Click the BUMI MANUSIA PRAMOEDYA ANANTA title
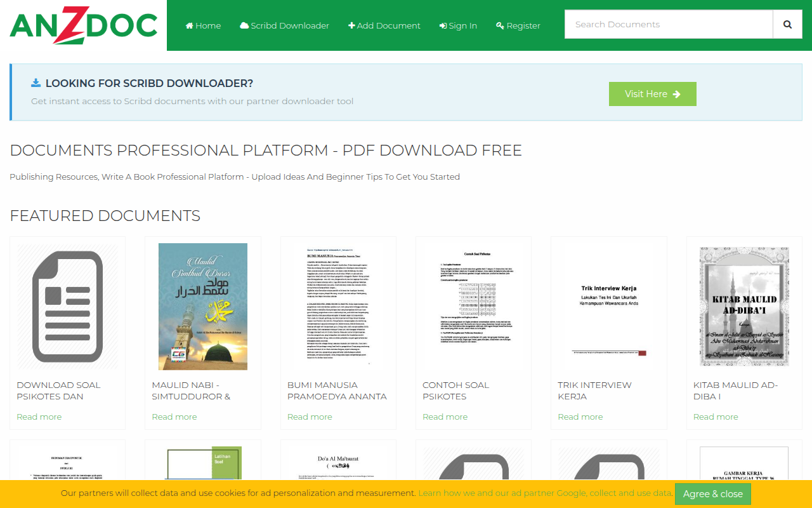The image size is (812, 508). point(337,391)
